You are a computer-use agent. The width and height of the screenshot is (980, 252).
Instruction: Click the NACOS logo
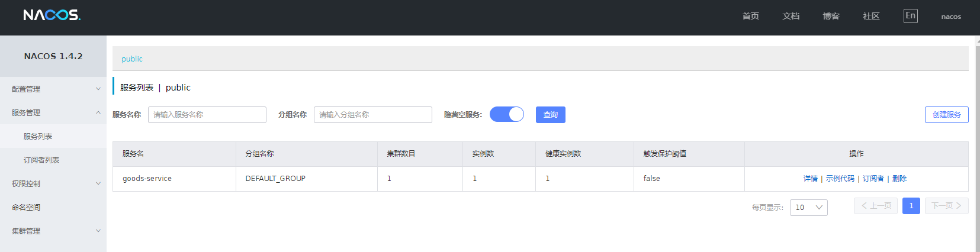pyautogui.click(x=52, y=15)
